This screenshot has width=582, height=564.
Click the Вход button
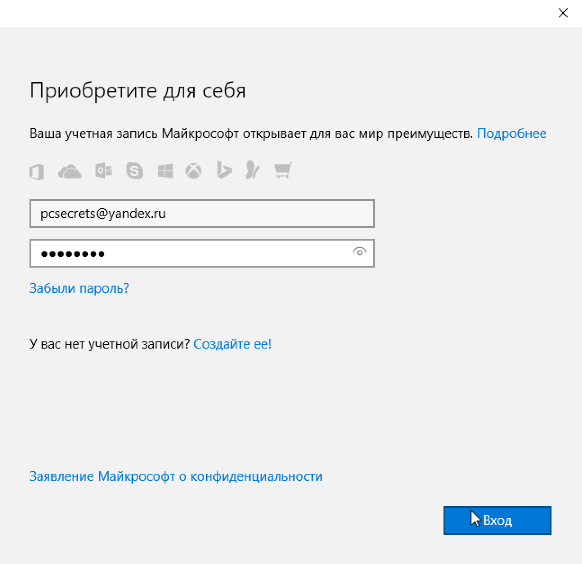coord(497,520)
